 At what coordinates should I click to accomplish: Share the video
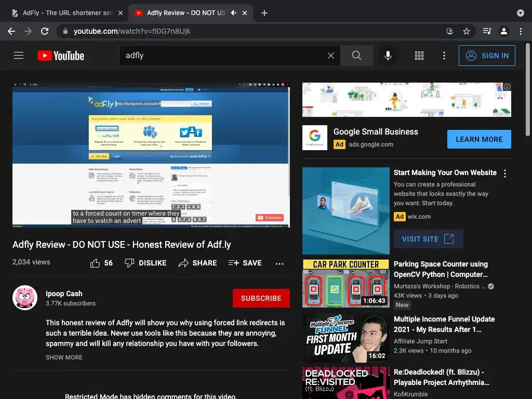tap(197, 263)
